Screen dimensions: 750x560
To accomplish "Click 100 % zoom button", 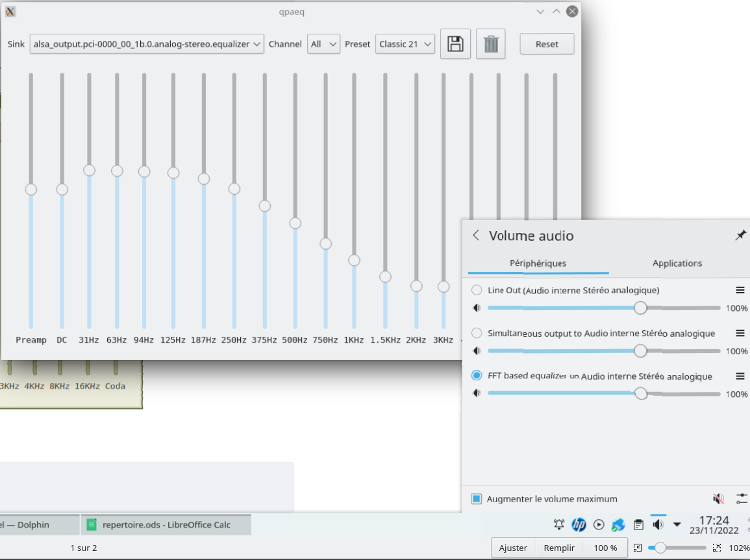I will 605,548.
